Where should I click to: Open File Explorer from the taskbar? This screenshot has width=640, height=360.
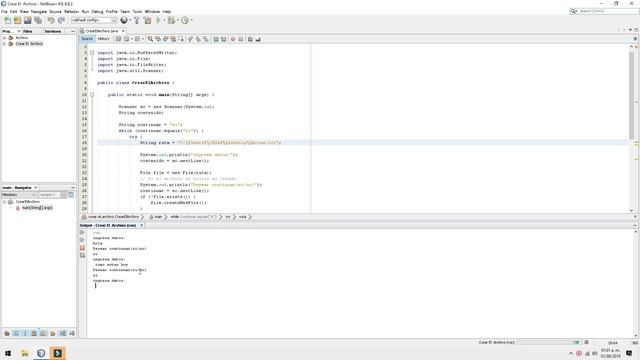point(24,353)
